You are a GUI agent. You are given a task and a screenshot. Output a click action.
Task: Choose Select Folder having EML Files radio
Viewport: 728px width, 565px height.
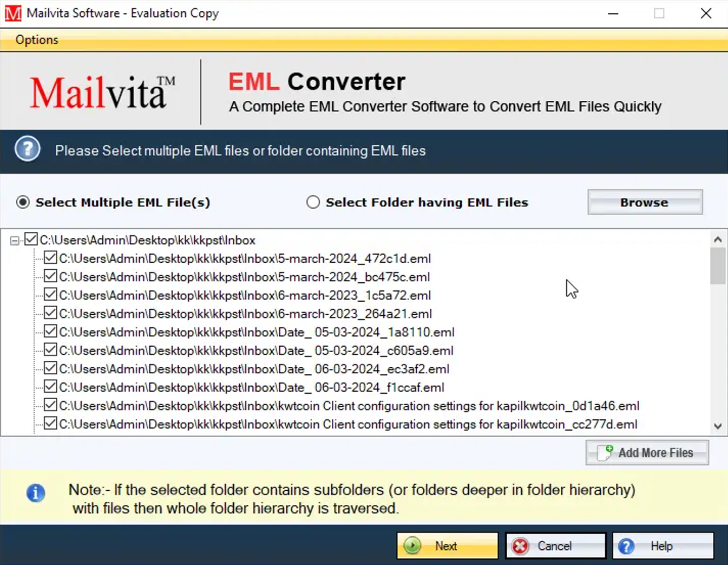[313, 202]
